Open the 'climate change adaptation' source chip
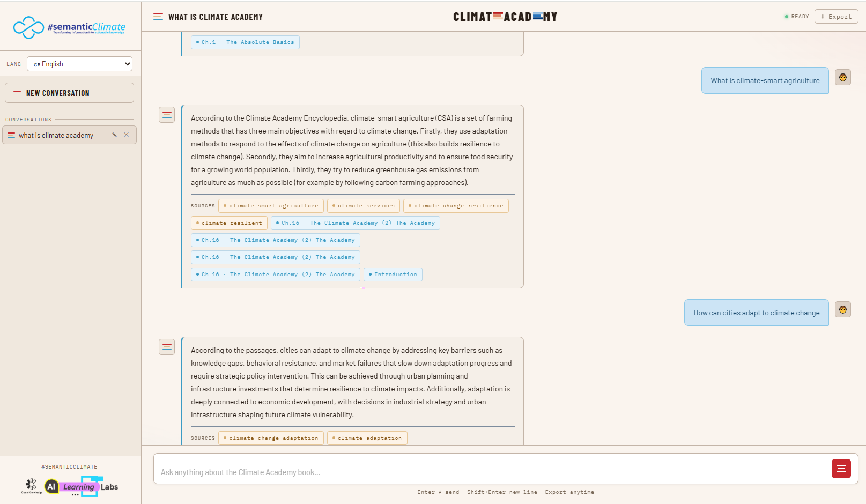 point(271,438)
